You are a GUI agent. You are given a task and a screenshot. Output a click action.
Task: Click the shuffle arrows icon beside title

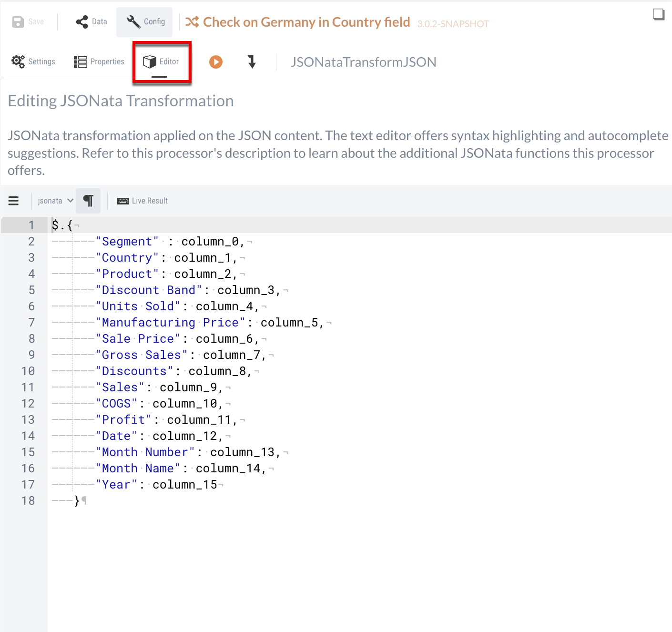(192, 22)
